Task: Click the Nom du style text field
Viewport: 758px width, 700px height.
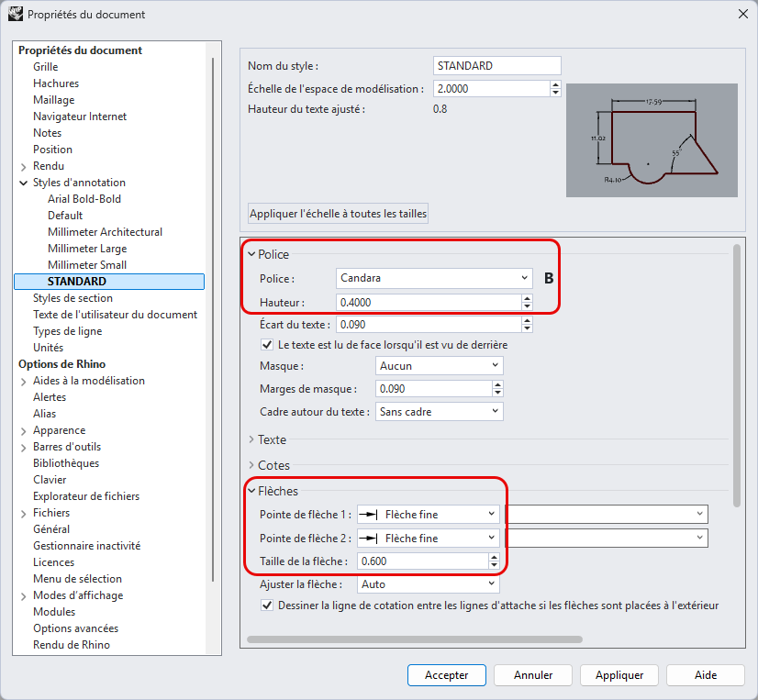Action: 496,66
